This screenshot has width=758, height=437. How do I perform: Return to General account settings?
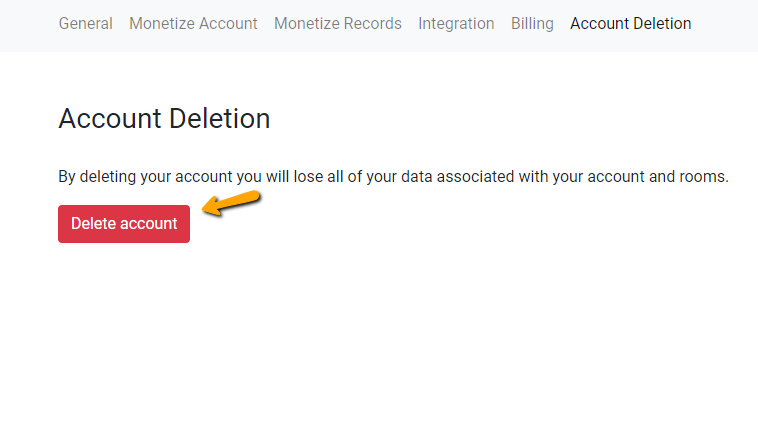tap(86, 24)
